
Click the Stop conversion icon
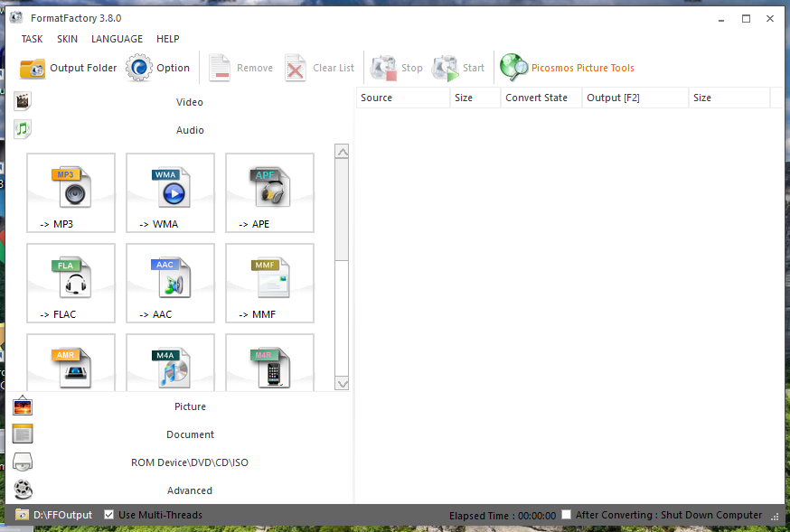(x=384, y=68)
